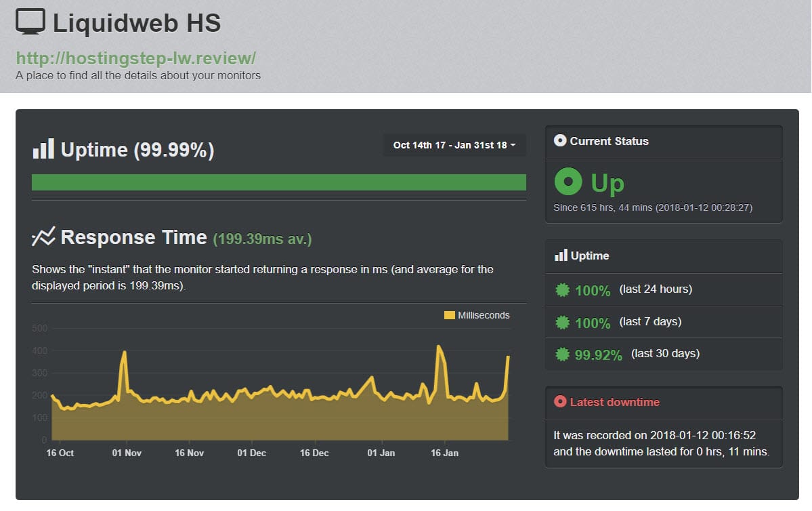Click the Current Status panel title
The height and width of the screenshot is (511, 812).
(609, 141)
